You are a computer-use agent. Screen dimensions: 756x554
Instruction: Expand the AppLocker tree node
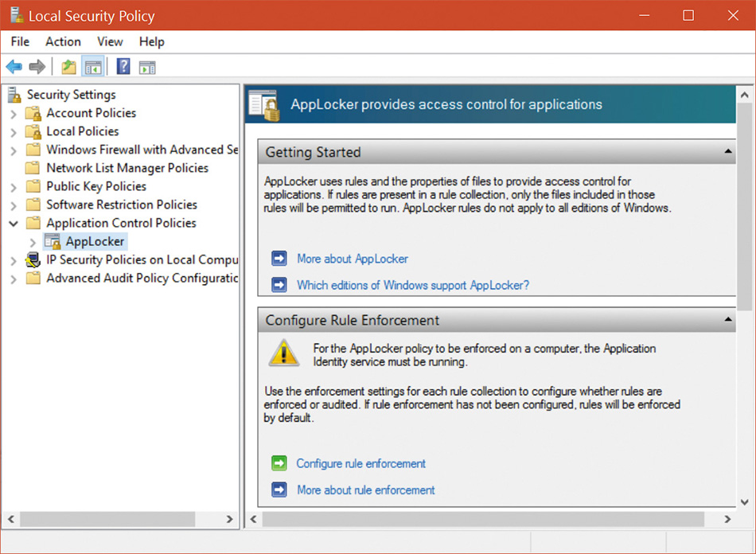point(33,242)
